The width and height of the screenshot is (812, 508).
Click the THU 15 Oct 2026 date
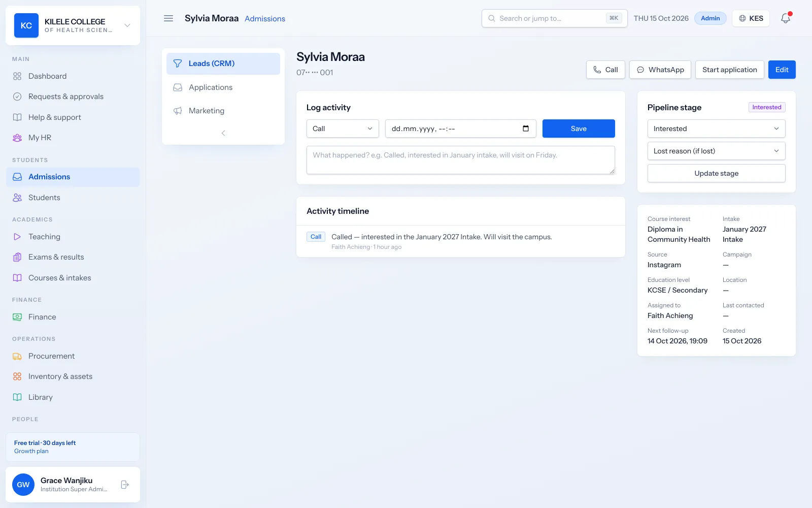pos(661,18)
